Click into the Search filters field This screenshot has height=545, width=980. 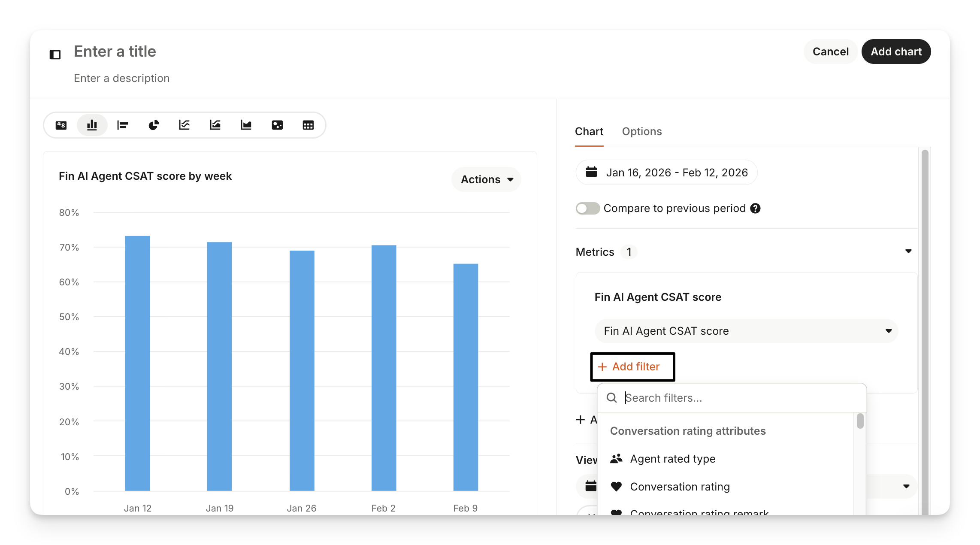[x=738, y=398]
